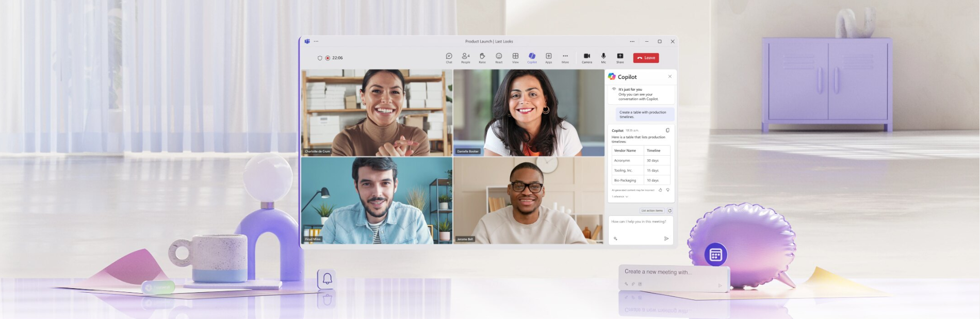Select Floyd Miles's video tile

377,200
